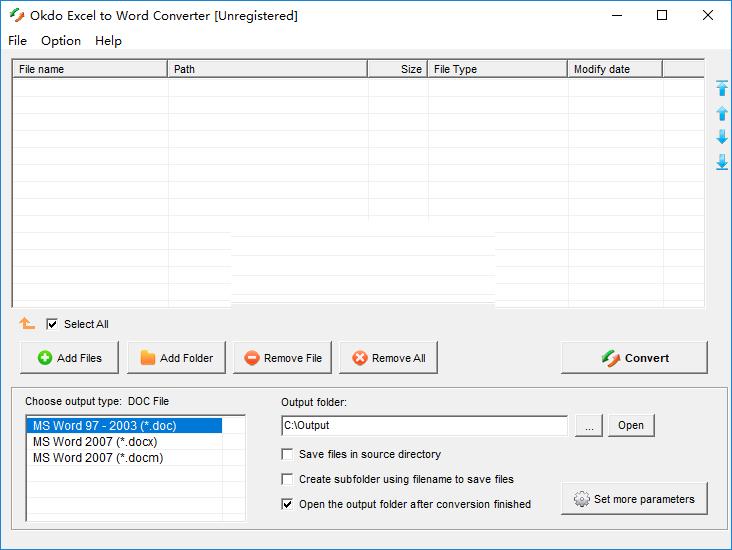
Task: Open the output folder with Open button
Action: (631, 425)
